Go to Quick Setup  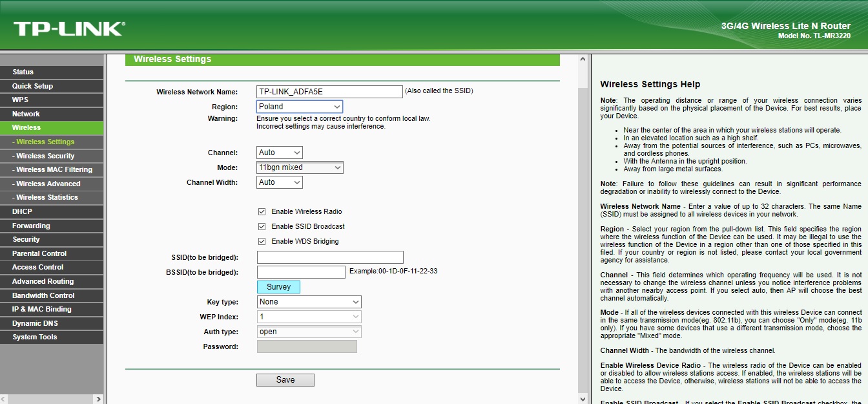coord(52,86)
